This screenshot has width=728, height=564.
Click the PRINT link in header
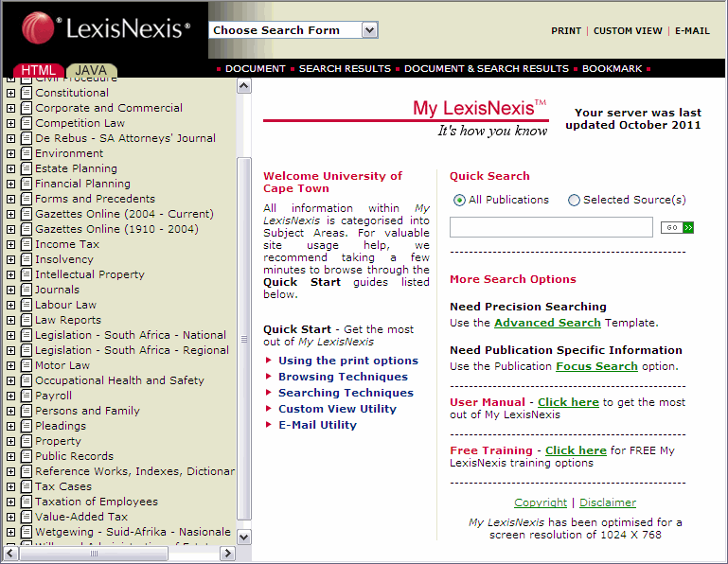(x=566, y=30)
